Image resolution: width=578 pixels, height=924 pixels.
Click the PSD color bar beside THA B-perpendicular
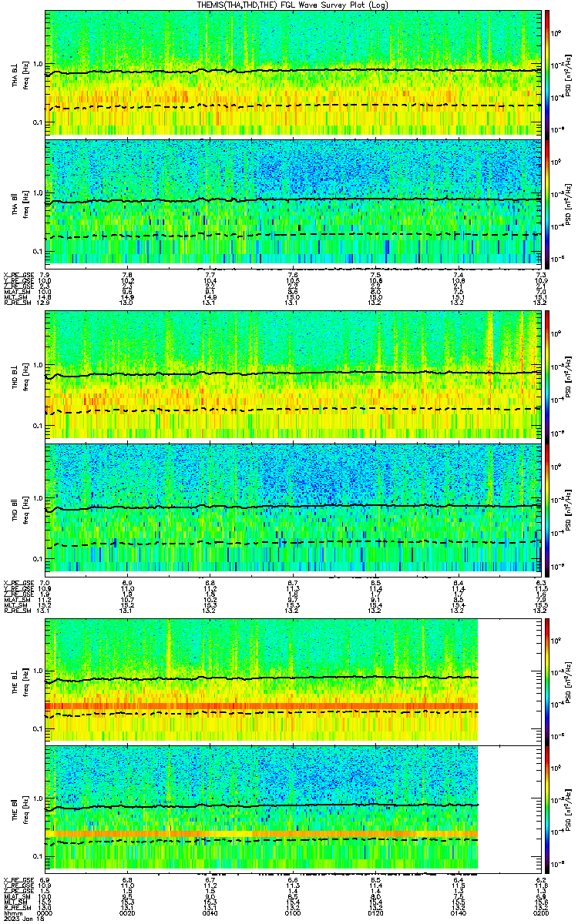(x=547, y=72)
